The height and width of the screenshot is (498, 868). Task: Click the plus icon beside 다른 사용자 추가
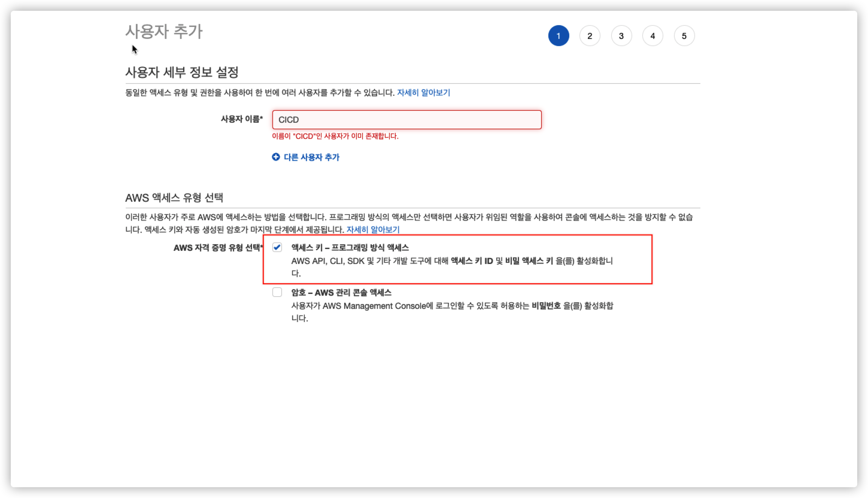[x=276, y=157]
